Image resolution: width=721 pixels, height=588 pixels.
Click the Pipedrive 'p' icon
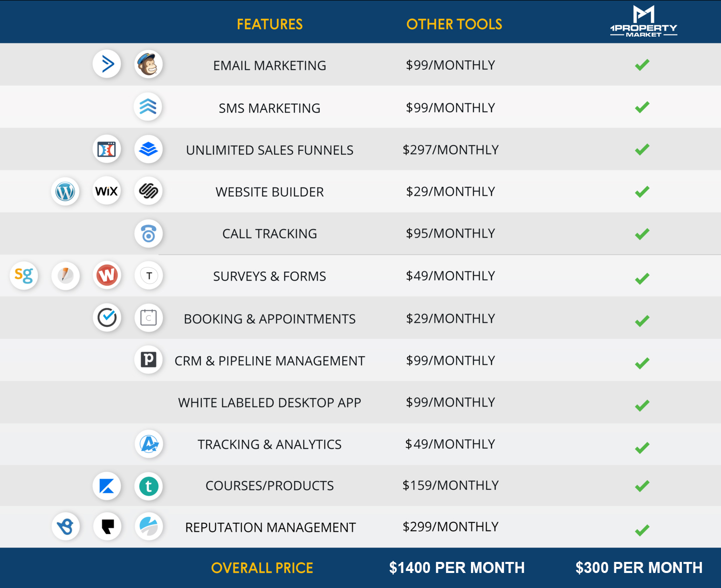pyautogui.click(x=148, y=359)
